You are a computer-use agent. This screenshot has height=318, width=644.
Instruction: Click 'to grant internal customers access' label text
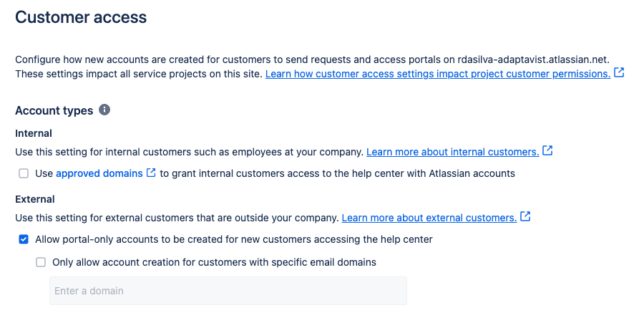pyautogui.click(x=337, y=173)
